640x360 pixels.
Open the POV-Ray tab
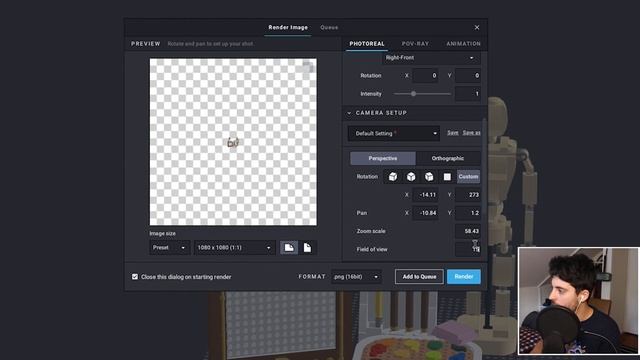click(x=416, y=44)
